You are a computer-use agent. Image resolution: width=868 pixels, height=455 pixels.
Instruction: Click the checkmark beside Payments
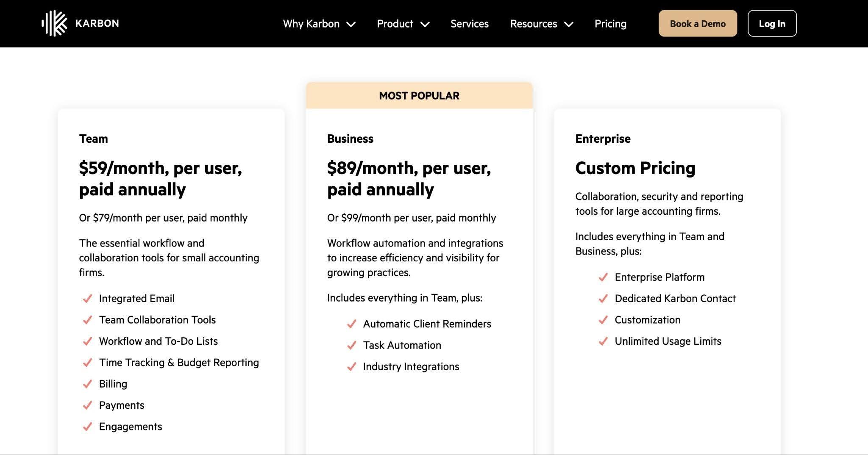coord(87,405)
